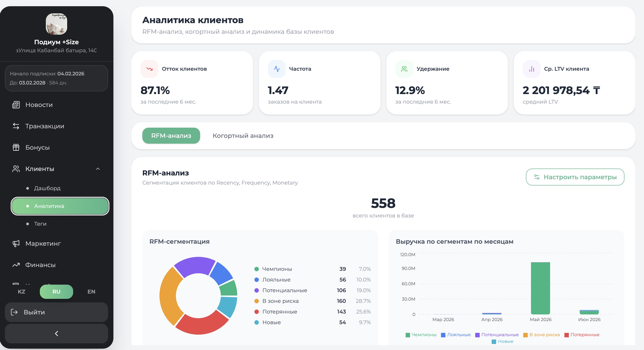Screen dimensions: 644x350
Task: Toggle the Новые chart legend item
Action: 503,342
